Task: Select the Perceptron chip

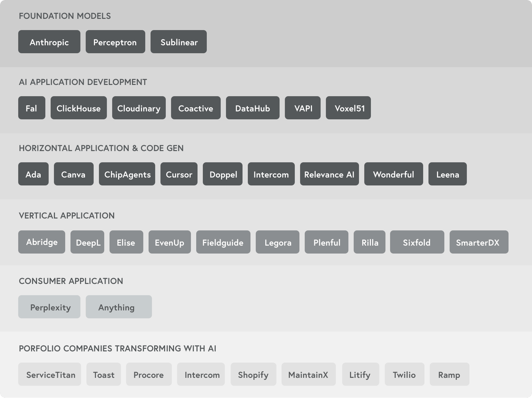Action: coord(115,42)
